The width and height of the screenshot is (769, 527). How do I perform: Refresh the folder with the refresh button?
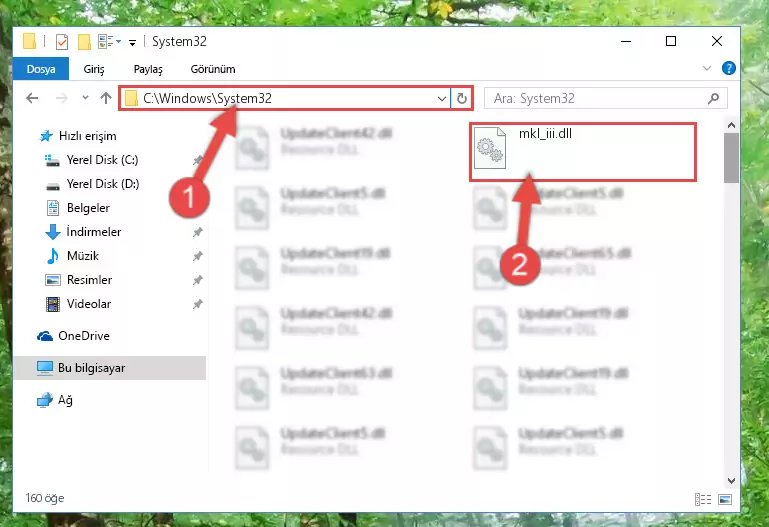(x=461, y=99)
